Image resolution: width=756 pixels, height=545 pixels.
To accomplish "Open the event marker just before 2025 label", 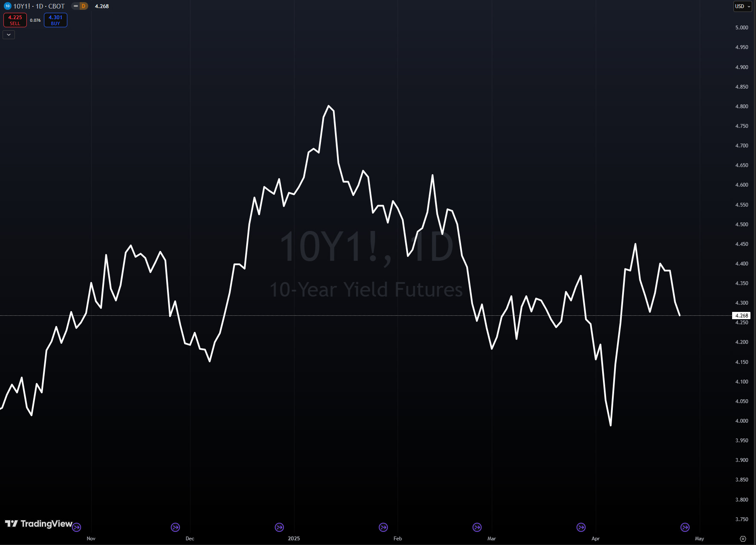I will click(x=280, y=528).
